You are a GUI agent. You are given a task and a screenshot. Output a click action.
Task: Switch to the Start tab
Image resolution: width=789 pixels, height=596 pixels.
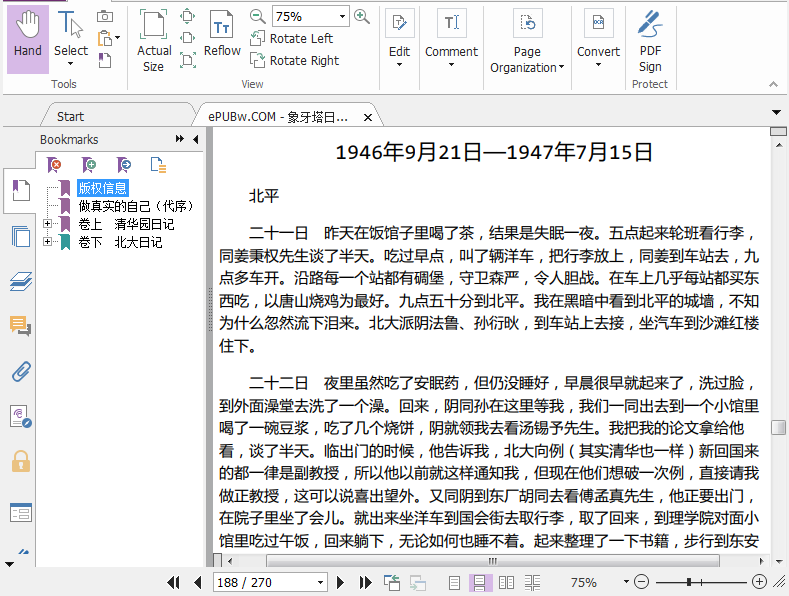(70, 117)
